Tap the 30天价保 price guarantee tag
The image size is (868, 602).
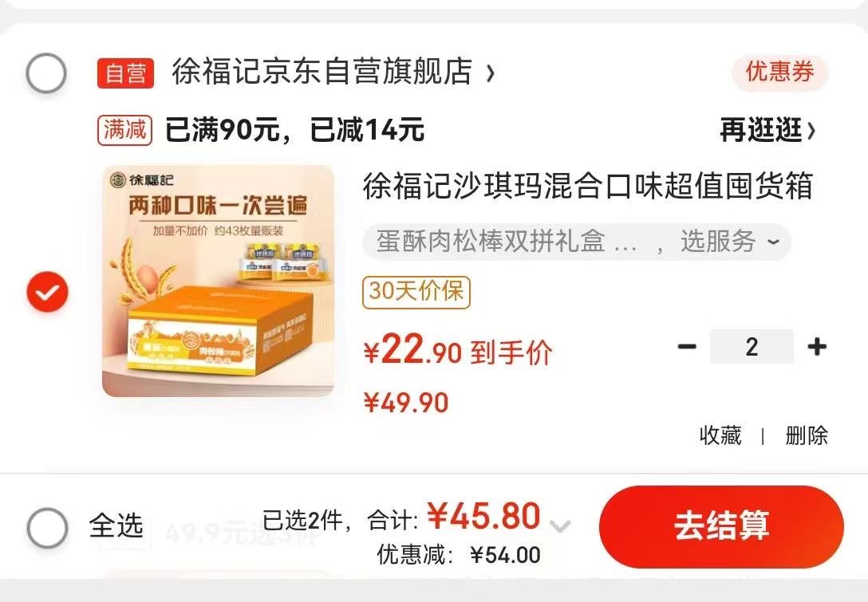416,292
